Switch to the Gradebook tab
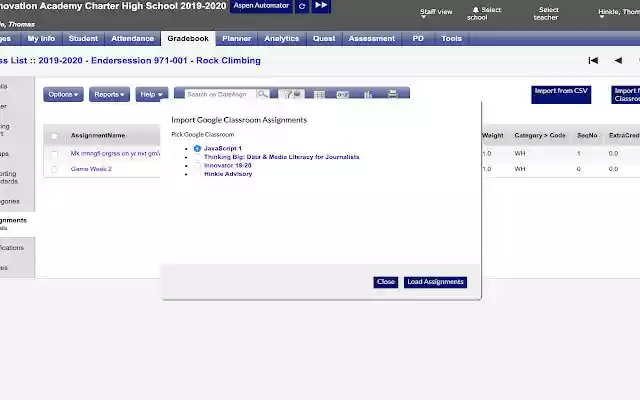The width and height of the screenshot is (640, 400). (x=188, y=38)
